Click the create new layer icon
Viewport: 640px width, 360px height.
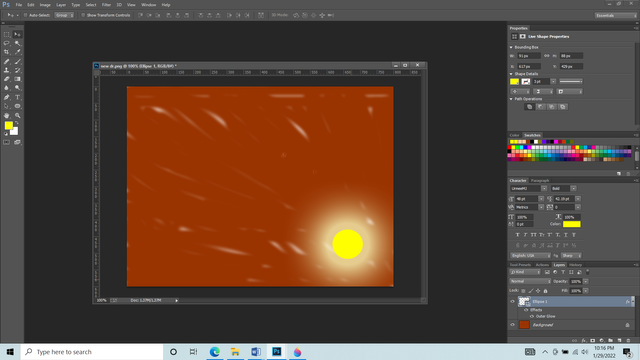(619, 340)
